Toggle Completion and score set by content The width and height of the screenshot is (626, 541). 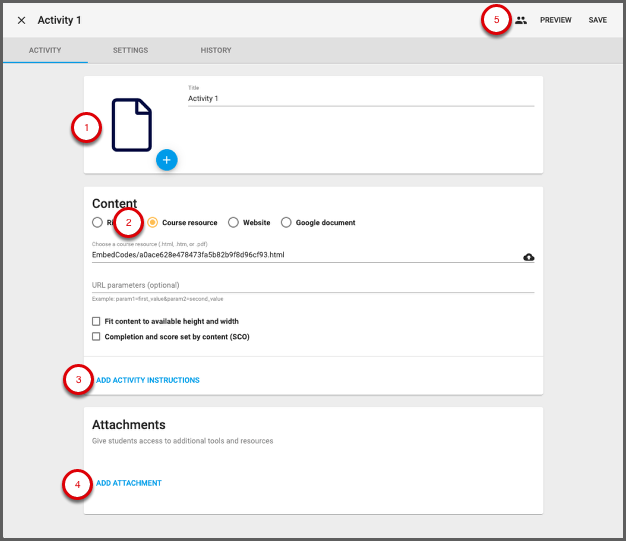(96, 337)
